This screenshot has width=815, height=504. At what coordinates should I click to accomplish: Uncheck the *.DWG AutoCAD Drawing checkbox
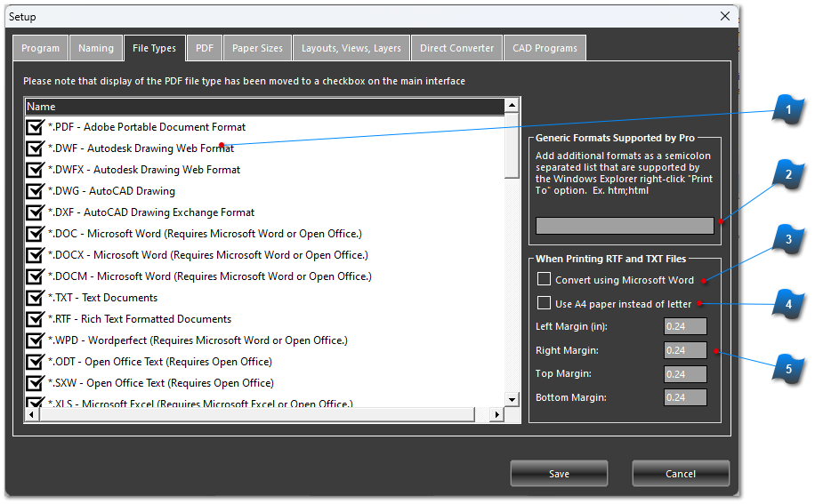pos(35,191)
